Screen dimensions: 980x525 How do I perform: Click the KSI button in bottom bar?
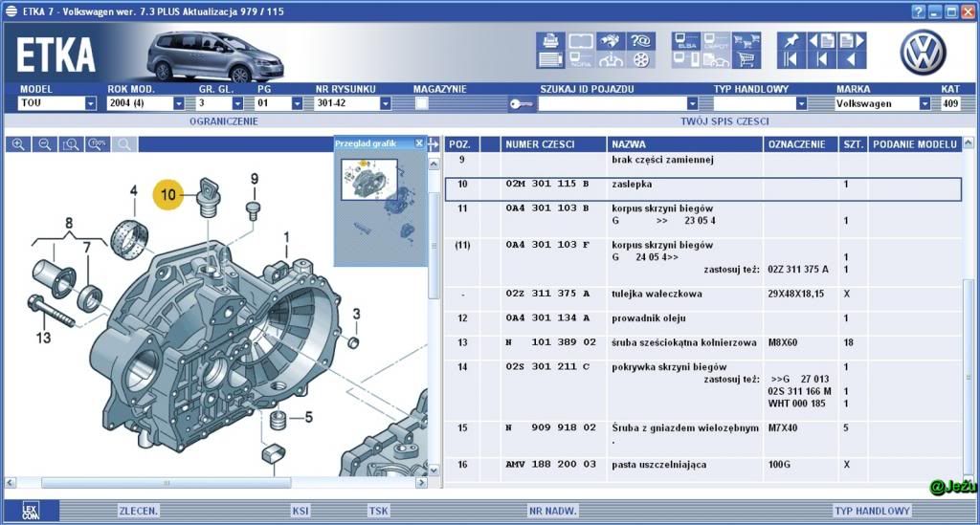[301, 511]
